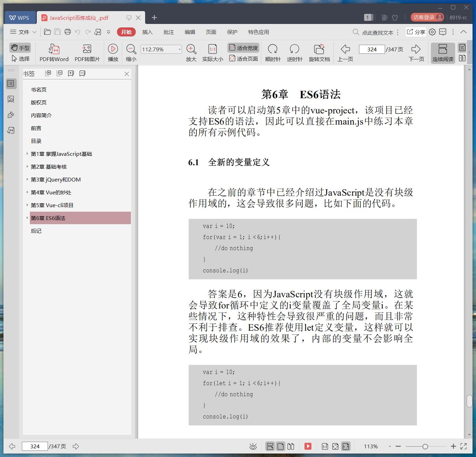Open 后记 bookmark entry
This screenshot has width=476, height=457.
tap(36, 231)
